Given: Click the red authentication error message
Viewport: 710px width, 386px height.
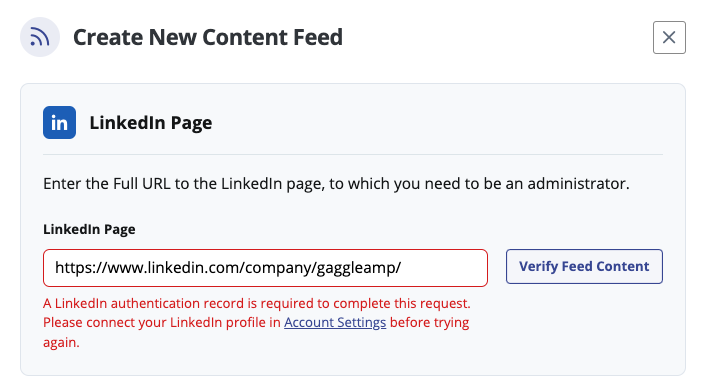Looking at the screenshot, I should [257, 323].
